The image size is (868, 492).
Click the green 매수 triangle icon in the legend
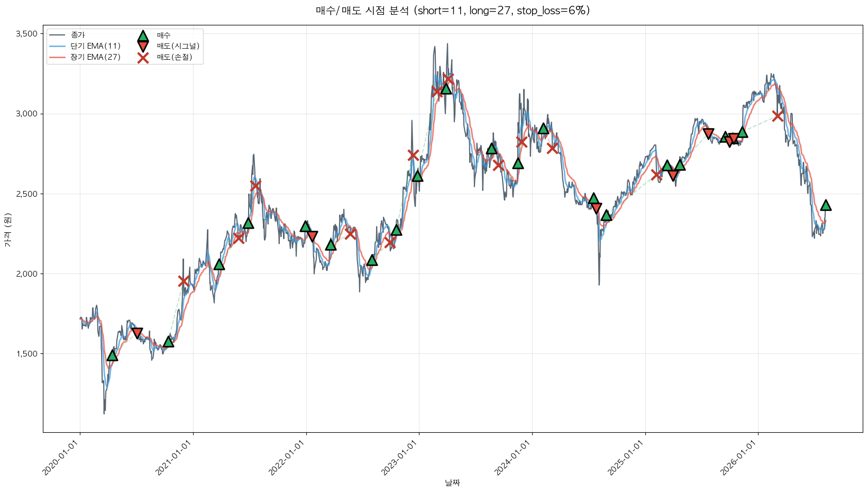click(143, 36)
